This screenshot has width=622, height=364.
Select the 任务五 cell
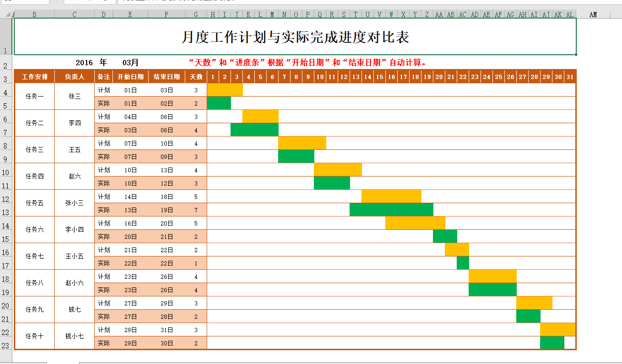(35, 203)
